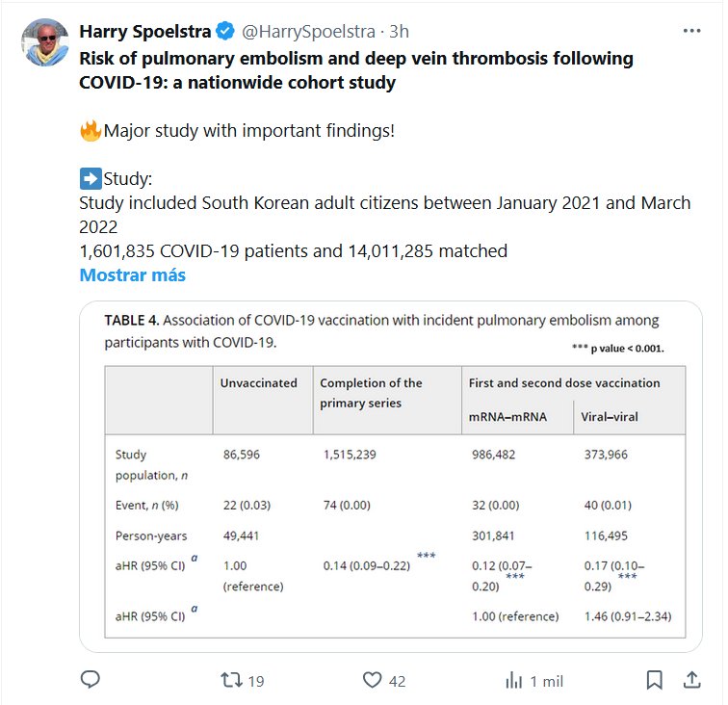Viewport: 728px width, 705px height.
Task: Click the reply speech bubble icon
Action: [x=90, y=680]
